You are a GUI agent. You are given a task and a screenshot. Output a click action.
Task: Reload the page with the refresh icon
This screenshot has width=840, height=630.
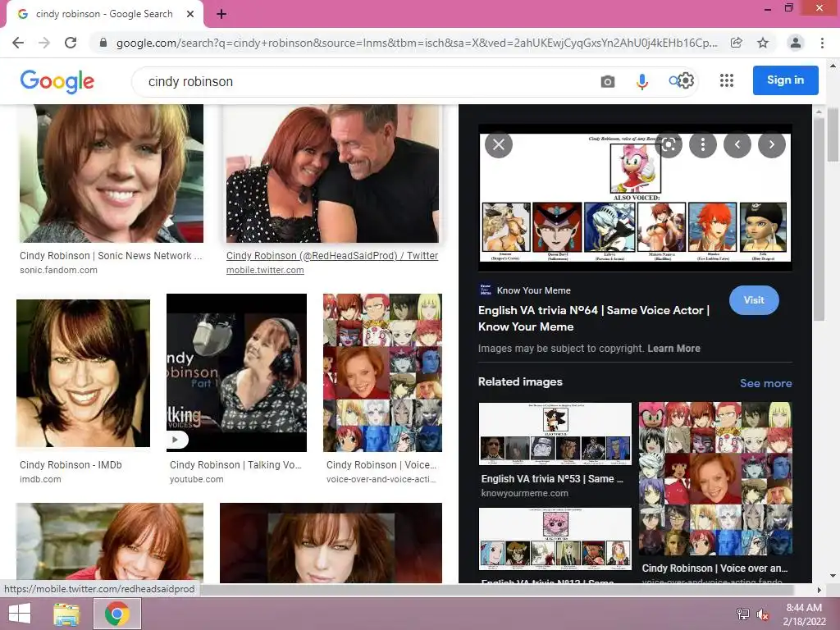tap(71, 43)
